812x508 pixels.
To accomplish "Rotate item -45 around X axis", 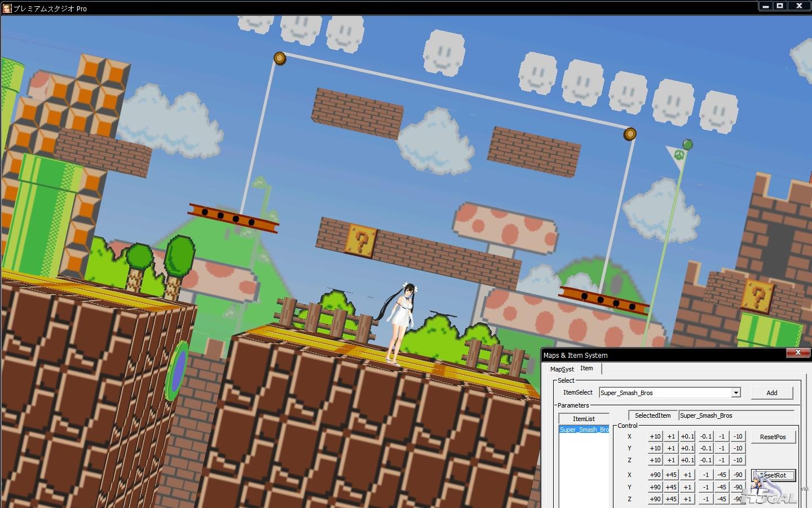I will click(722, 475).
